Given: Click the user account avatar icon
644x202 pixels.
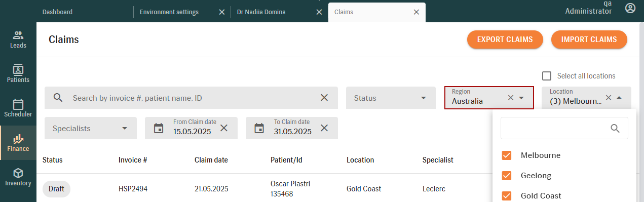Looking at the screenshot, I should [x=630, y=8].
